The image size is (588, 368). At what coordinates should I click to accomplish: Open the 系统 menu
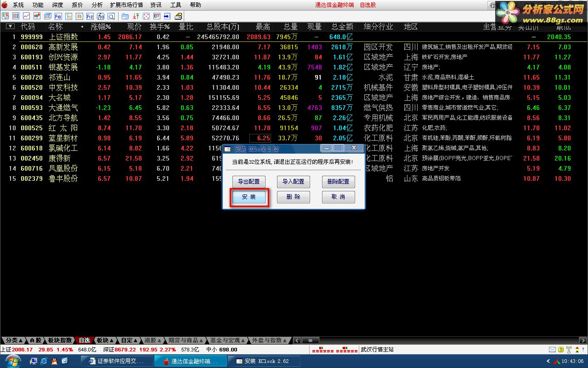[18, 5]
